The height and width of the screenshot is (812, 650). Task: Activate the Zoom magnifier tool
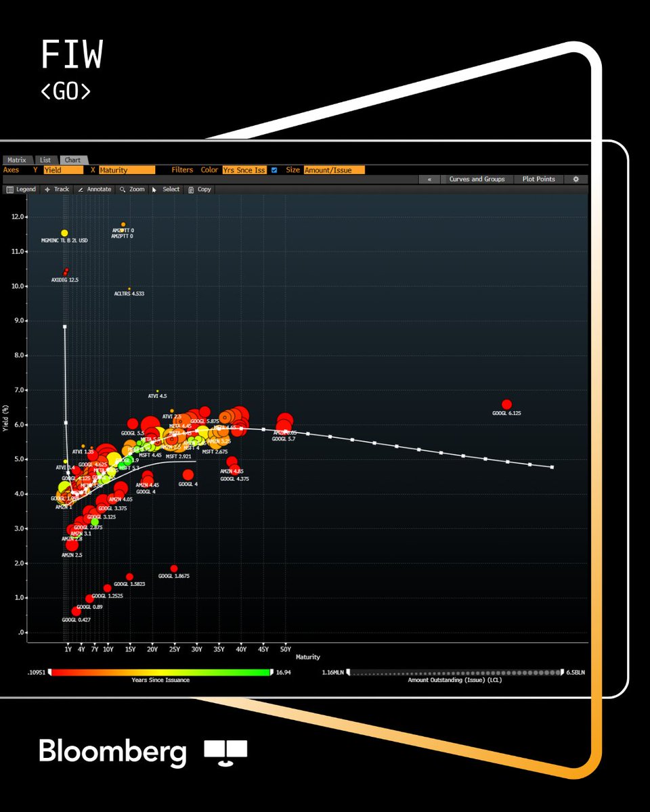pyautogui.click(x=132, y=189)
